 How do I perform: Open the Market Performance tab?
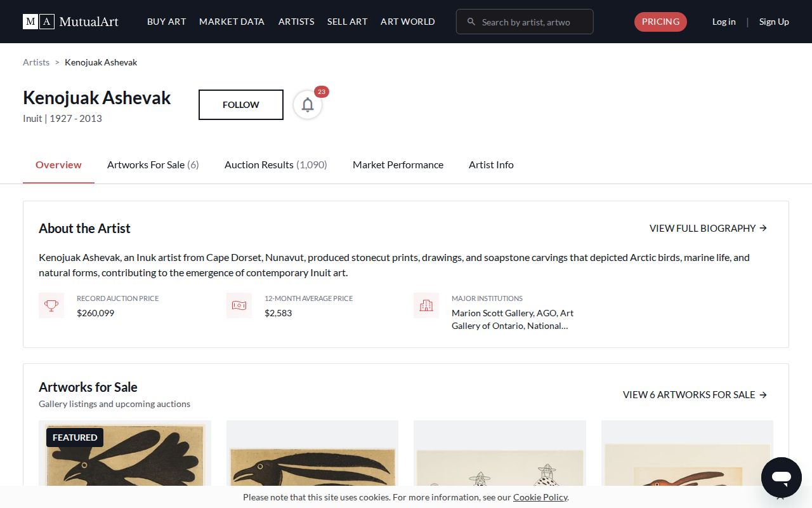coord(398,165)
